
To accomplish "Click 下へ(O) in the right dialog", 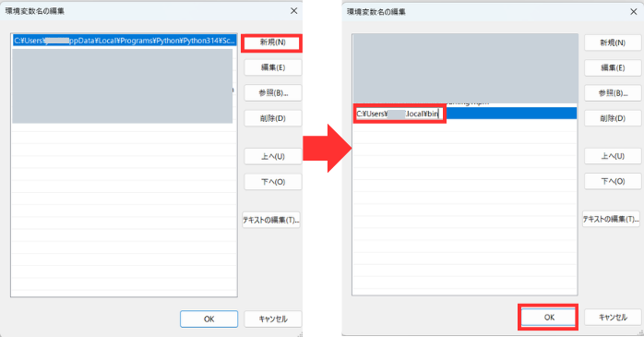I will [613, 181].
